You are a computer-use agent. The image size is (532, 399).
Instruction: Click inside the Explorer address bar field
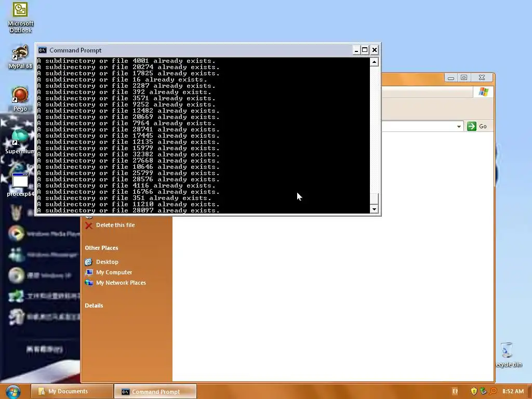point(418,126)
